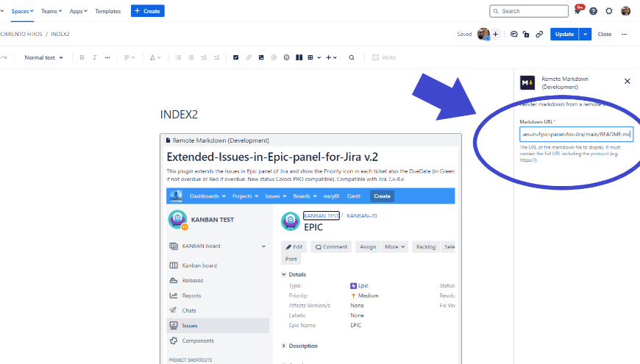The image size is (640, 364).
Task: Click the collaborator avatar next to Saved
Action: click(x=483, y=35)
